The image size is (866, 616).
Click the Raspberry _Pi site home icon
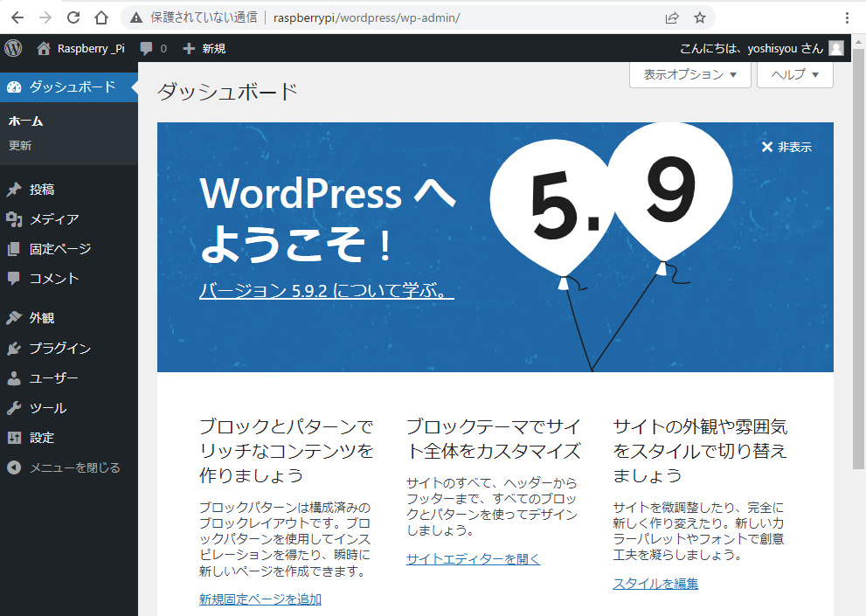click(x=44, y=48)
